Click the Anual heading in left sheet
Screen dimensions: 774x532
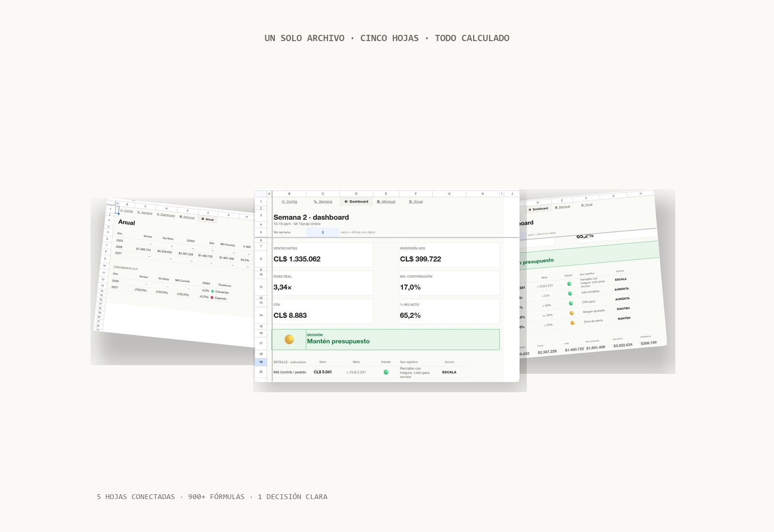(x=127, y=222)
